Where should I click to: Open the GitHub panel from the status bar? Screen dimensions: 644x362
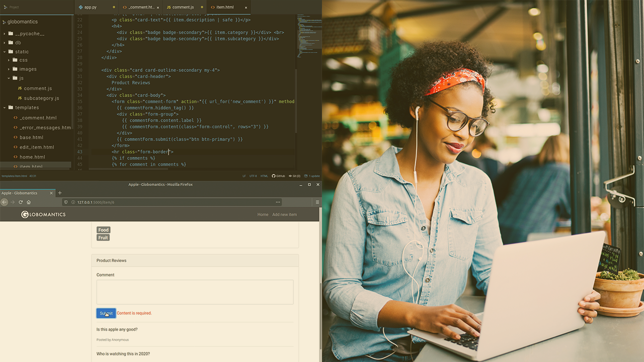(279, 176)
